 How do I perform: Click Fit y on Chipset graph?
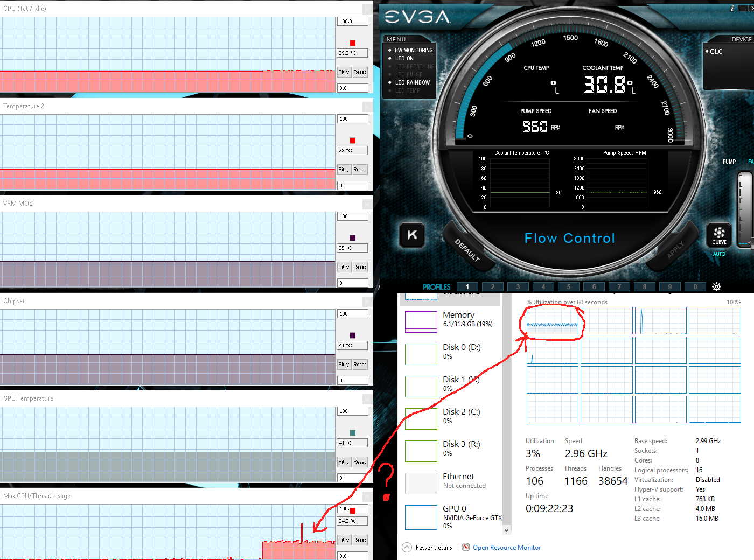click(x=344, y=365)
